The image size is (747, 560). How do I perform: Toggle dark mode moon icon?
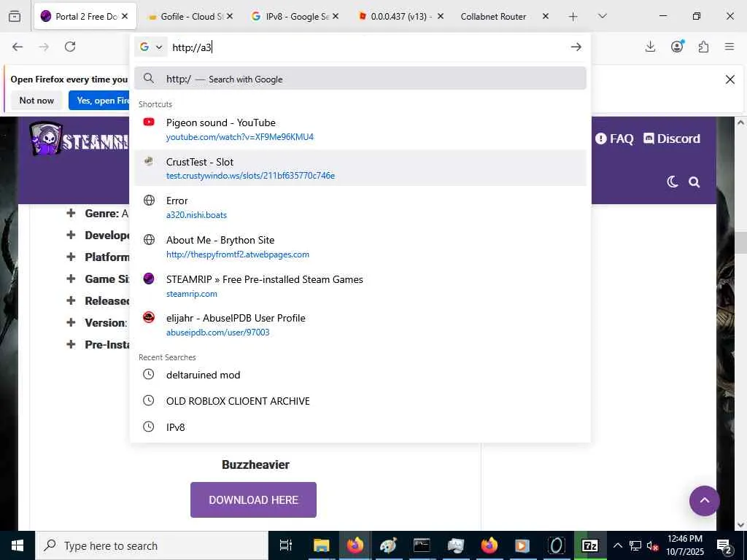pyautogui.click(x=672, y=182)
